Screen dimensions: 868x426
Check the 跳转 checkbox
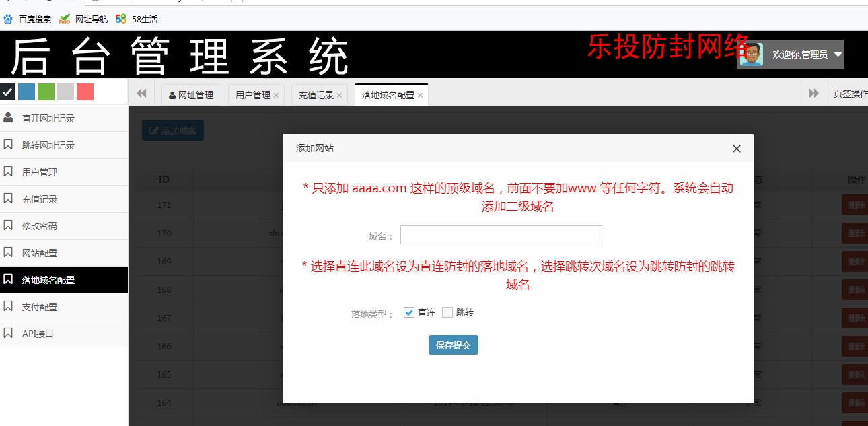pos(447,312)
